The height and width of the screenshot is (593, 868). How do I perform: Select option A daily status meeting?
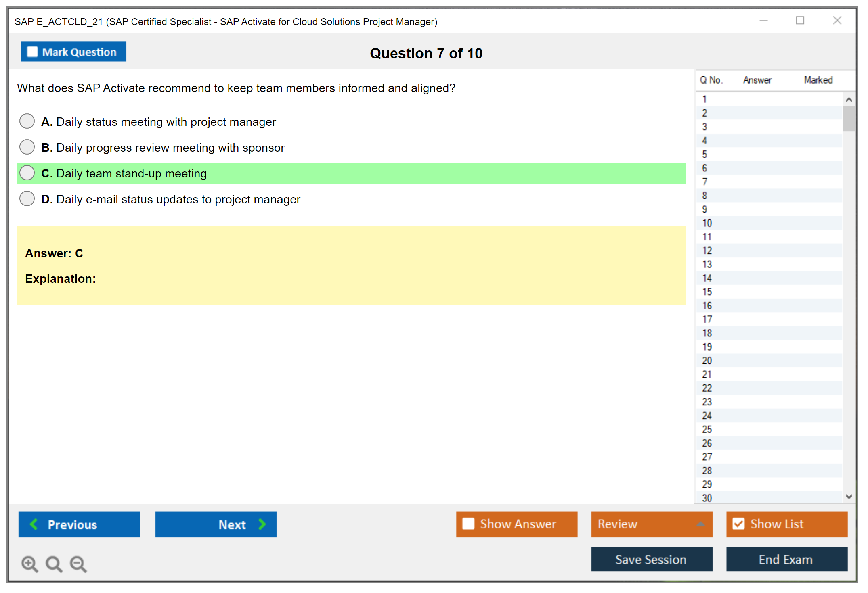(27, 121)
